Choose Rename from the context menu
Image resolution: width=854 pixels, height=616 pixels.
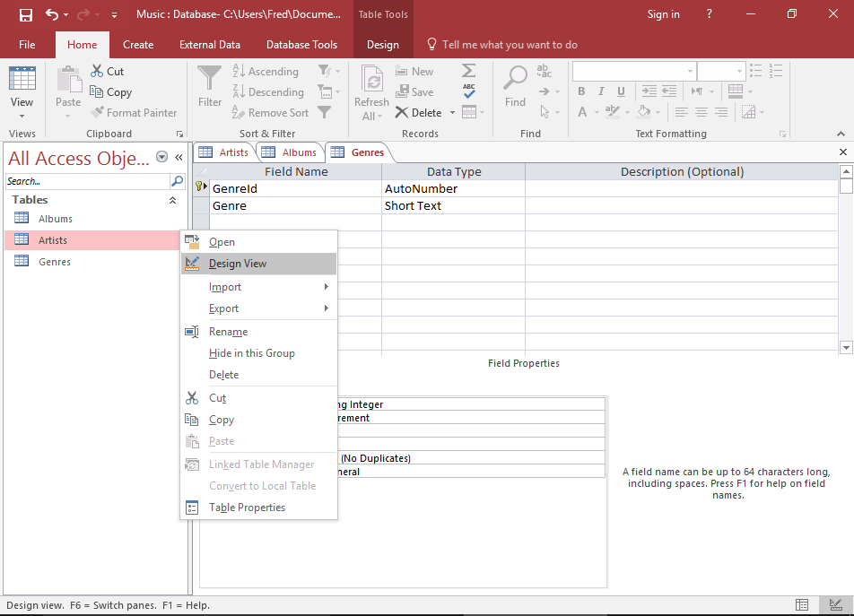click(x=259, y=332)
